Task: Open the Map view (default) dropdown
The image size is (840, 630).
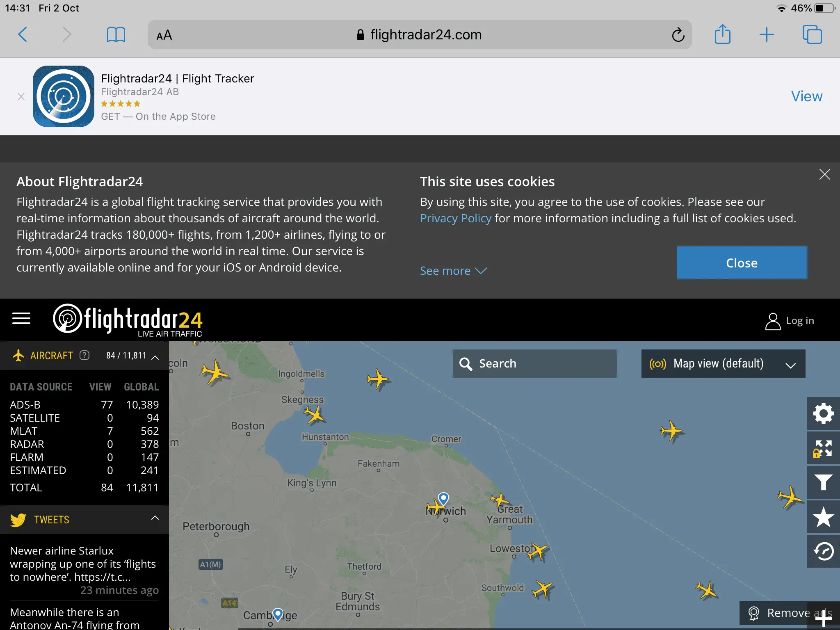Action: tap(723, 364)
